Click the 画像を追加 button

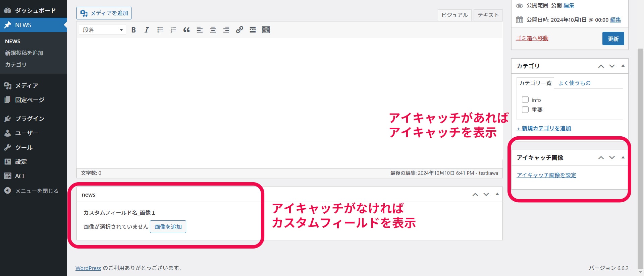[168, 227]
